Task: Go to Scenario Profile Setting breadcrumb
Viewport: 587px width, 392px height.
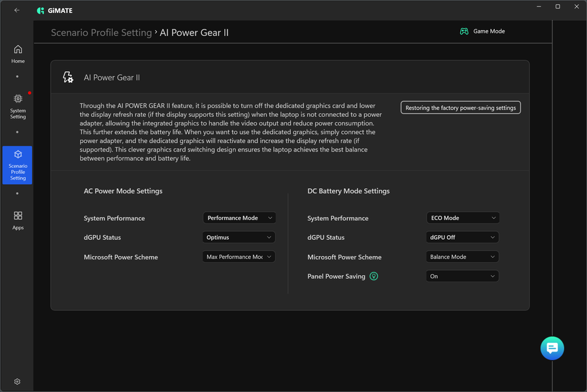Action: click(x=101, y=33)
